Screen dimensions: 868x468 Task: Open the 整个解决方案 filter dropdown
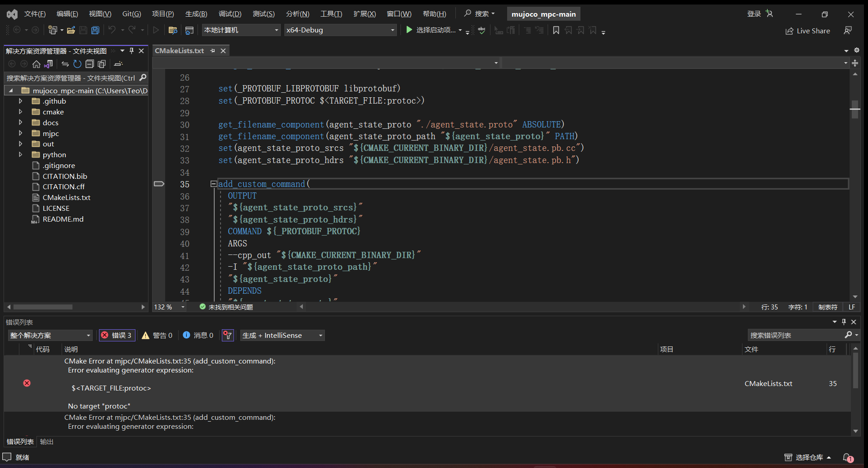(50, 335)
